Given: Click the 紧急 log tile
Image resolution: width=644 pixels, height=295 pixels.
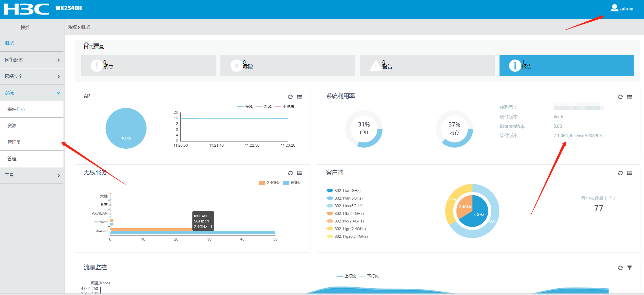Looking at the screenshot, I should point(148,65).
